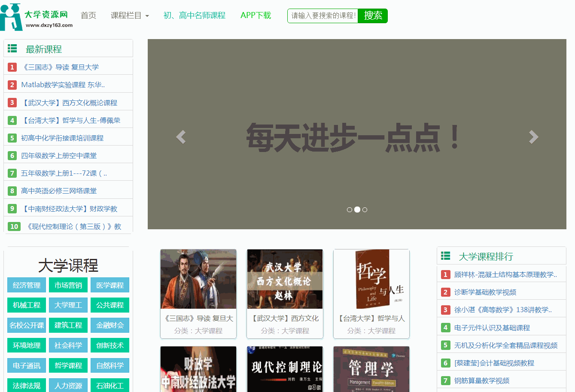
Task: Click list icon beside 大学课程排行 heading
Action: (x=446, y=256)
